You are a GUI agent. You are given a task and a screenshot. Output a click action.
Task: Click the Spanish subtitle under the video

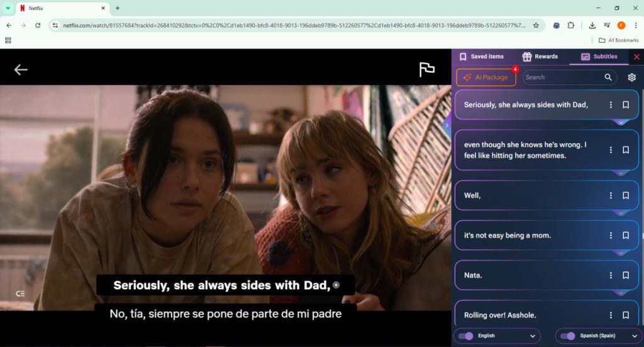coord(226,314)
